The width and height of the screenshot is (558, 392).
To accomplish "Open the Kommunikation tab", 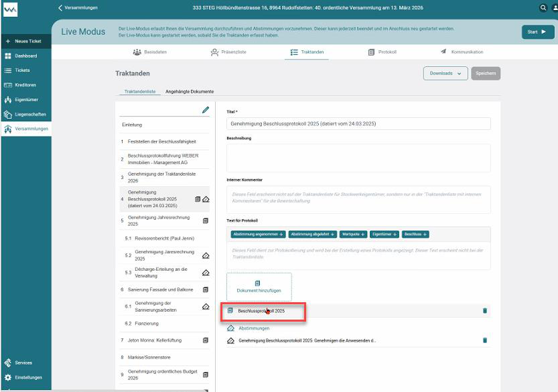I will [x=462, y=52].
